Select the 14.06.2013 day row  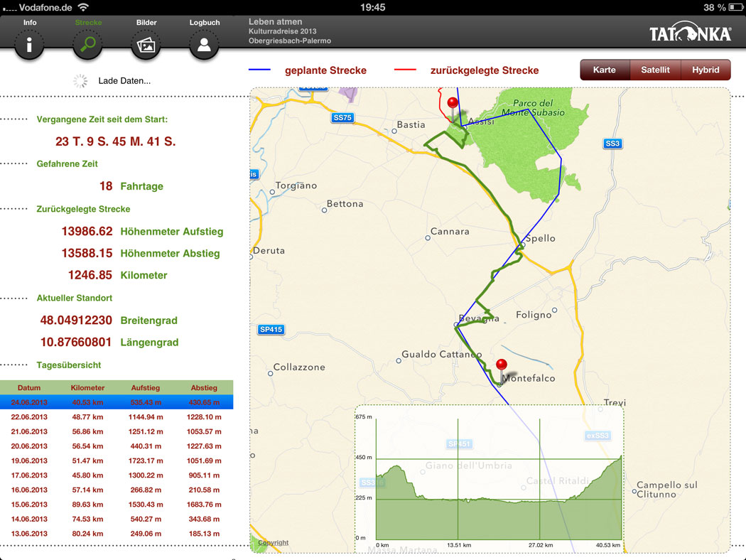tap(117, 519)
